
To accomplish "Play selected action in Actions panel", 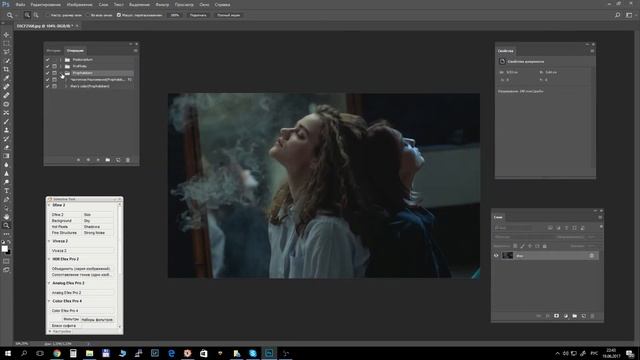I will point(98,160).
